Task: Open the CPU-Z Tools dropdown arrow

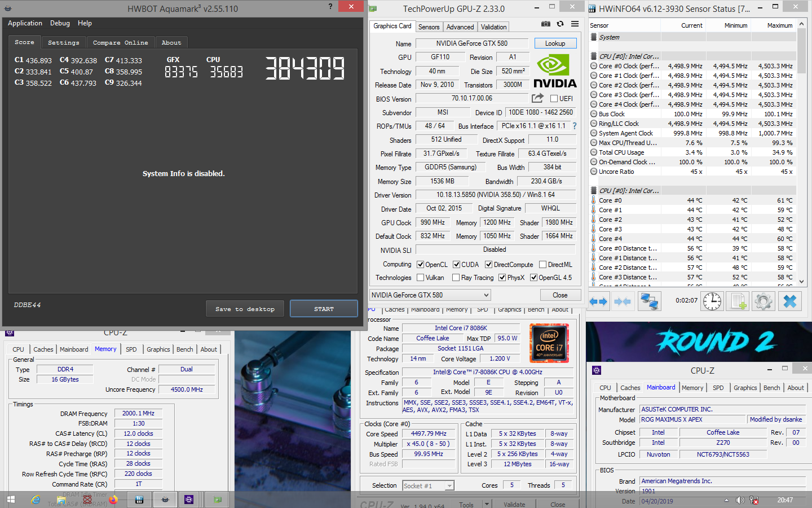Action: 487,505
